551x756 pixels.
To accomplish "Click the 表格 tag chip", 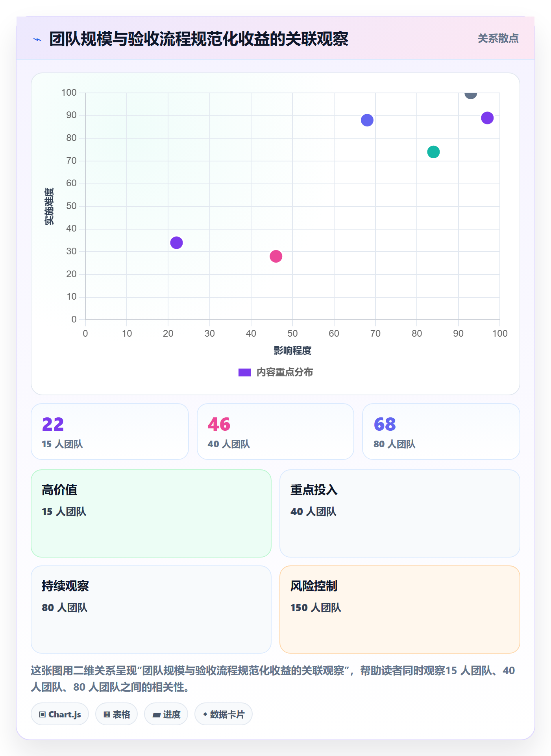I will [116, 714].
